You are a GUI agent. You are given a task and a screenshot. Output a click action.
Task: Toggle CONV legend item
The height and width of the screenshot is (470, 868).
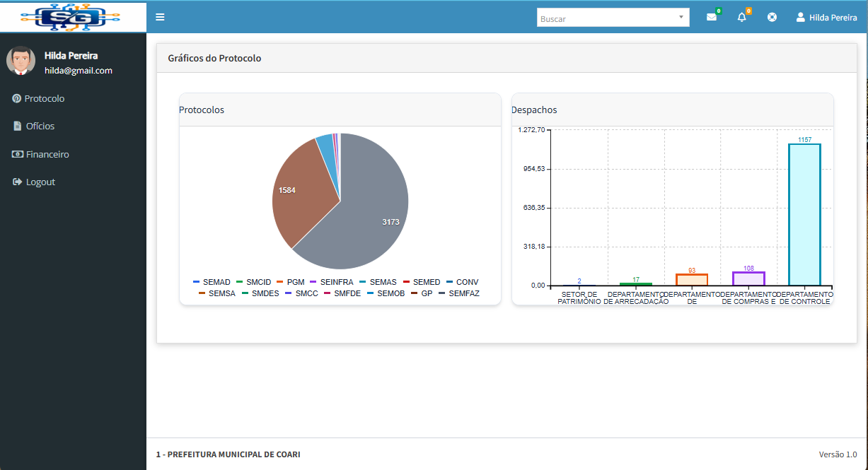pyautogui.click(x=463, y=282)
